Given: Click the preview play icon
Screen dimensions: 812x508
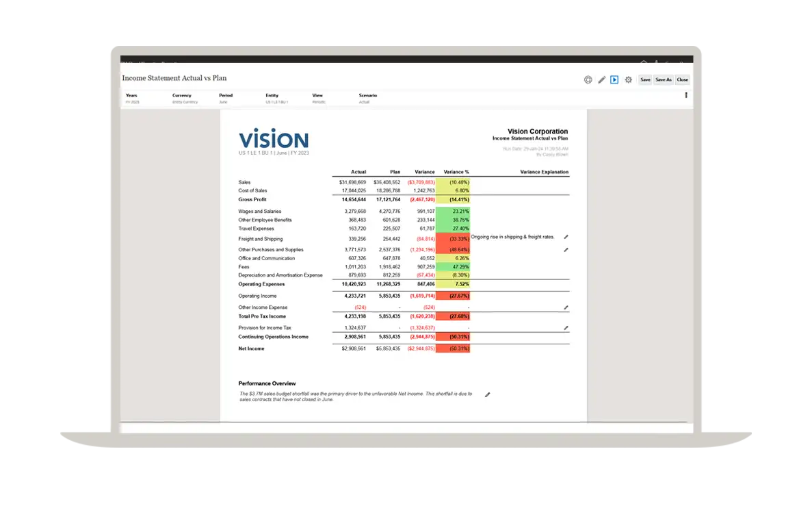Looking at the screenshot, I should point(614,80).
